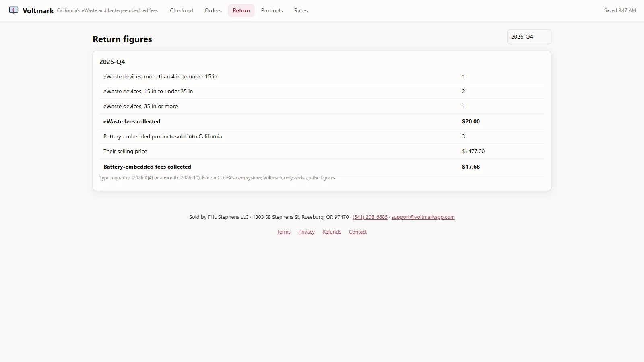The width and height of the screenshot is (644, 362).
Task: Go to the Orders tab
Action: [x=213, y=10]
